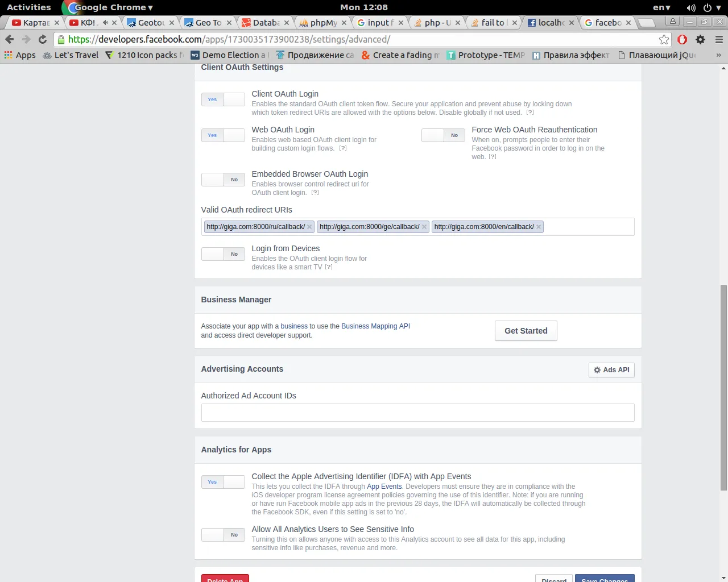This screenshot has width=728, height=582.
Task: Open the gear extension icon in toolbar
Action: coord(701,39)
